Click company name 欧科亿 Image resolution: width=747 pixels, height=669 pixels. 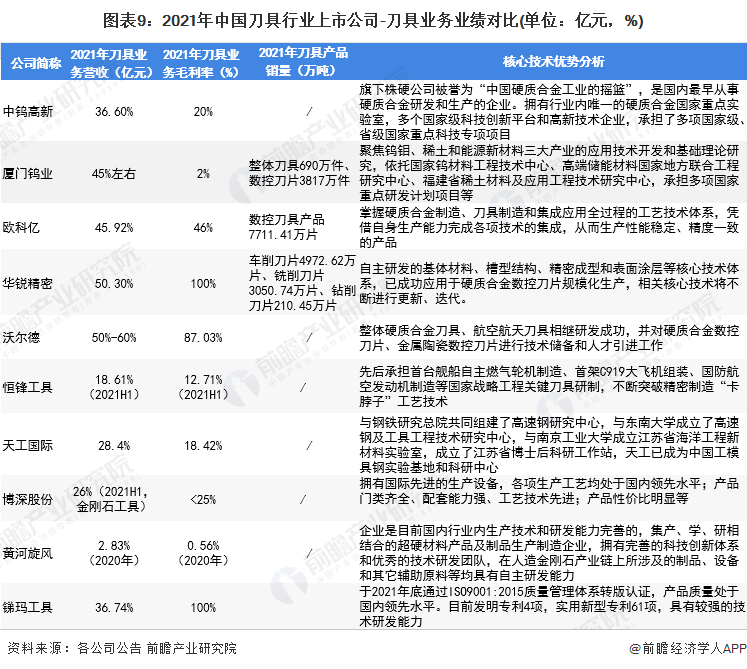click(x=21, y=227)
